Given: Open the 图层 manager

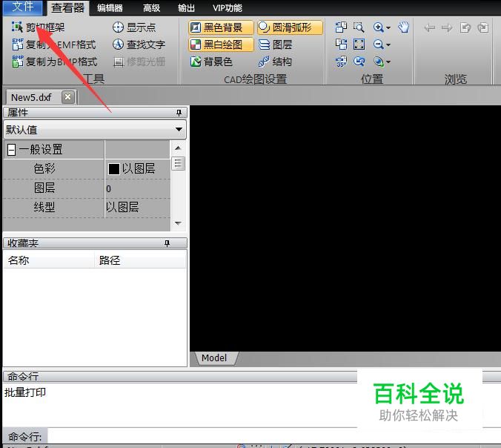Looking at the screenshot, I should 275,45.
